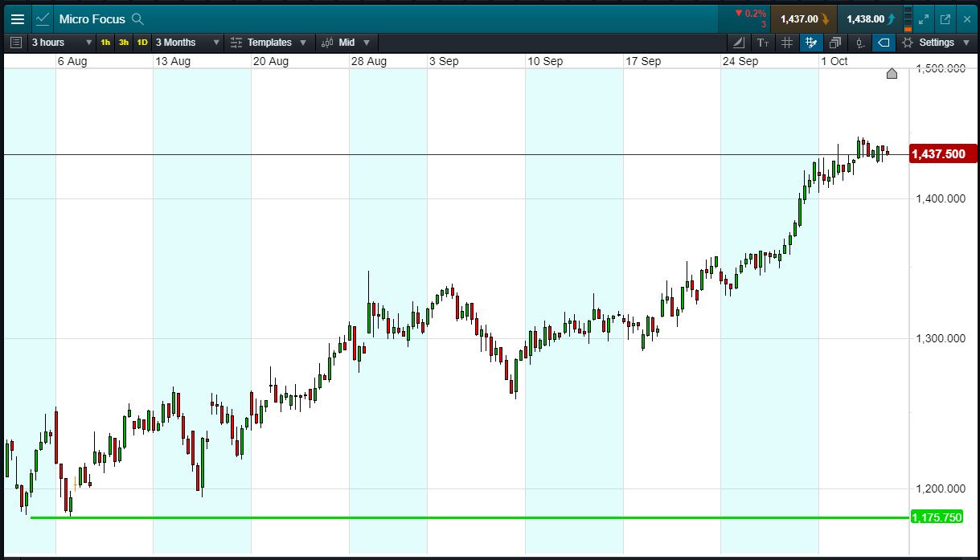This screenshot has width=980, height=560.
Task: Click the 1 Oct date label
Action: [834, 61]
